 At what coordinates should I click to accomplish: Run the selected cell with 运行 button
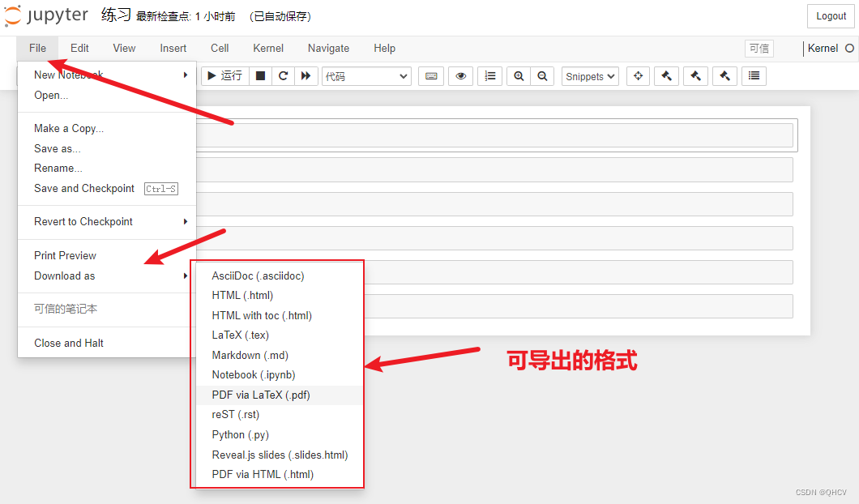point(225,75)
